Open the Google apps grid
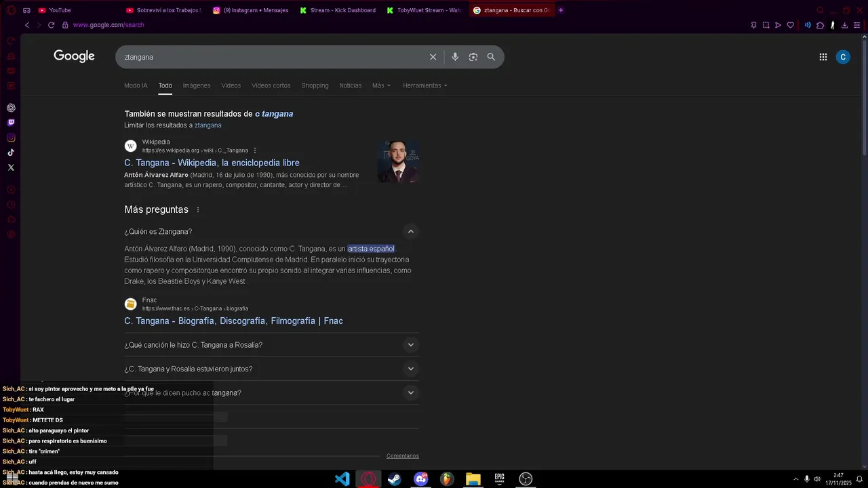Screen dimensions: 868x488 [823, 57]
